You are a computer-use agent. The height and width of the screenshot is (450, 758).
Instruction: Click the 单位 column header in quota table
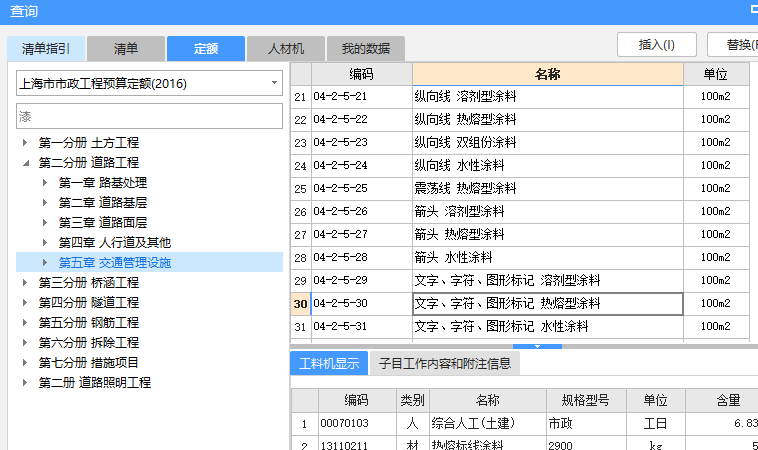point(715,74)
